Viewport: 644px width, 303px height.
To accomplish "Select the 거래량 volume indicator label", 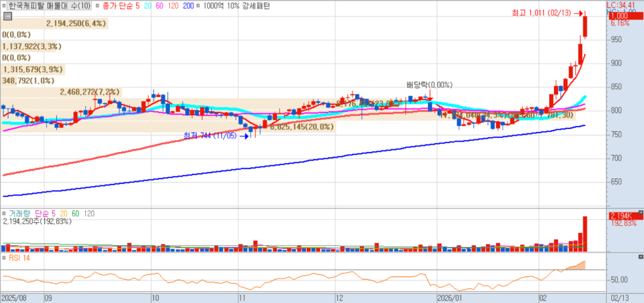I will click(x=20, y=214).
